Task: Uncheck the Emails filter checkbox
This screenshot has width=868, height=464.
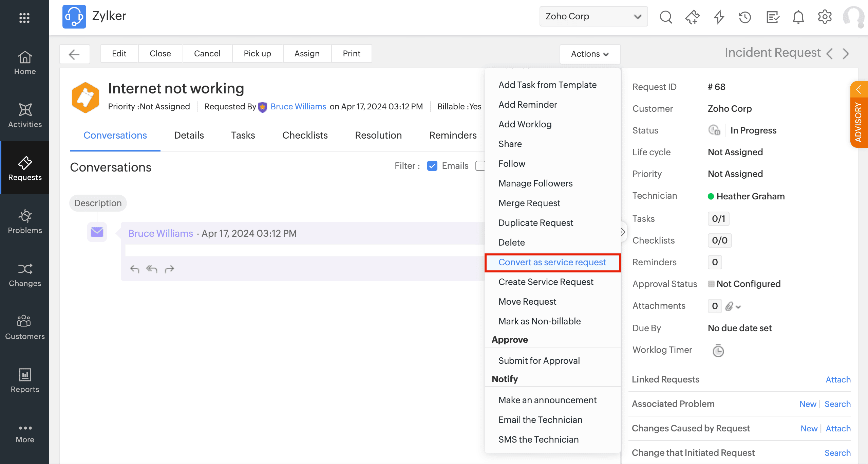Action: pyautogui.click(x=432, y=166)
